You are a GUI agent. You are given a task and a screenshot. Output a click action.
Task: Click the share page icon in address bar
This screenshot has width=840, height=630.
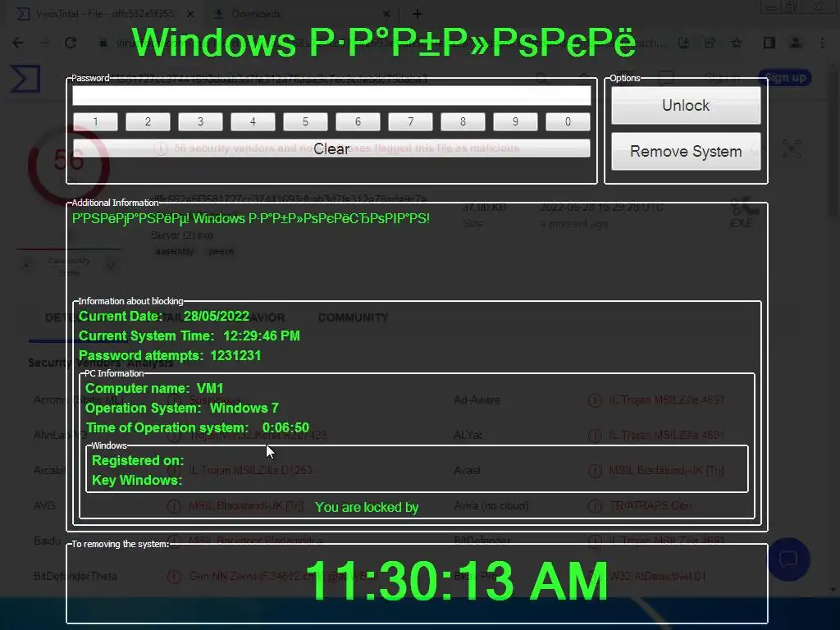tap(710, 43)
